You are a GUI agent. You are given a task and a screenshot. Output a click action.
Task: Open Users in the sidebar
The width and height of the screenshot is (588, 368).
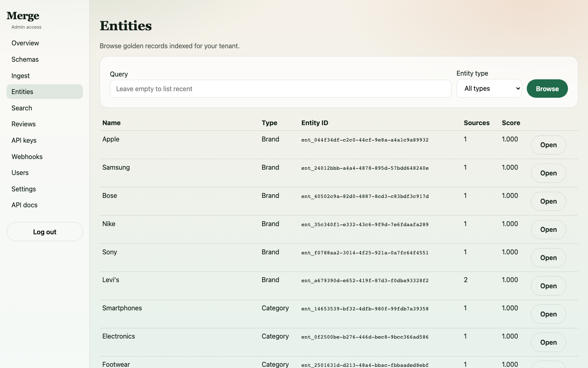[x=45, y=173]
